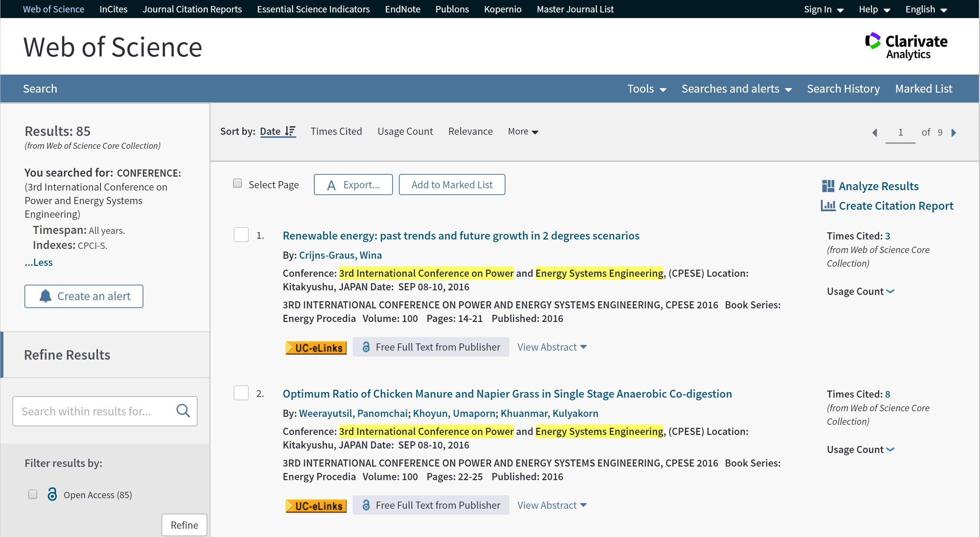Screen dimensions: 980x537
Task: Click the Export... button
Action: 353,185
